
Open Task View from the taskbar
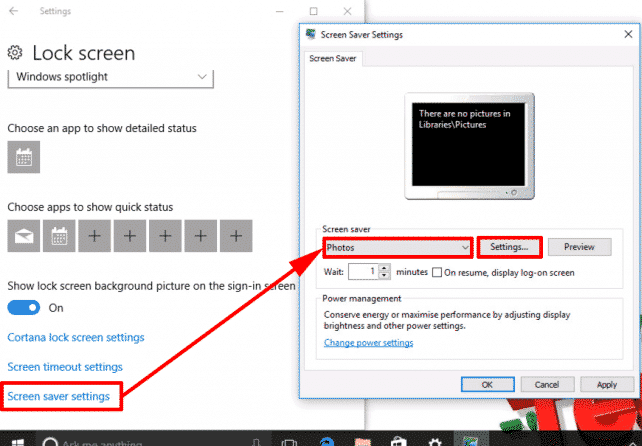pos(289,442)
